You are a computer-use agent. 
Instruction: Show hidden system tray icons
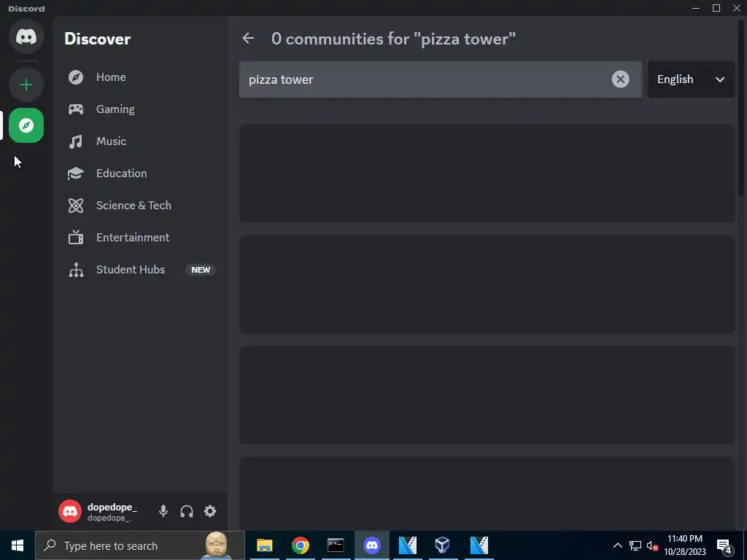[x=617, y=545]
